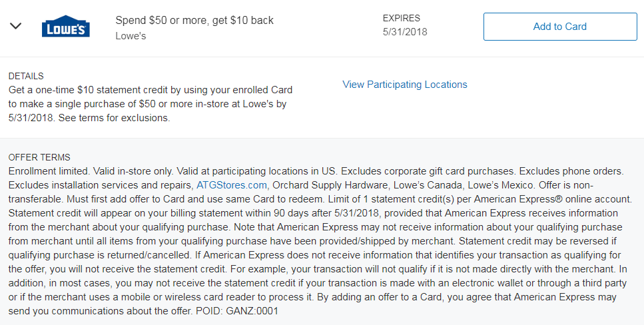Click the DETAILS heading

(26, 77)
